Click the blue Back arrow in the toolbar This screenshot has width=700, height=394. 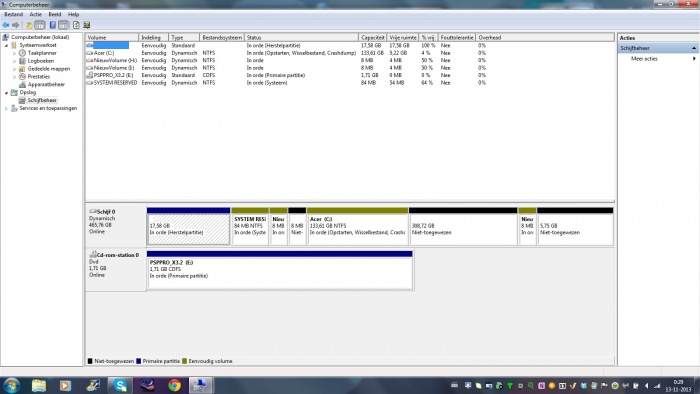[6, 25]
